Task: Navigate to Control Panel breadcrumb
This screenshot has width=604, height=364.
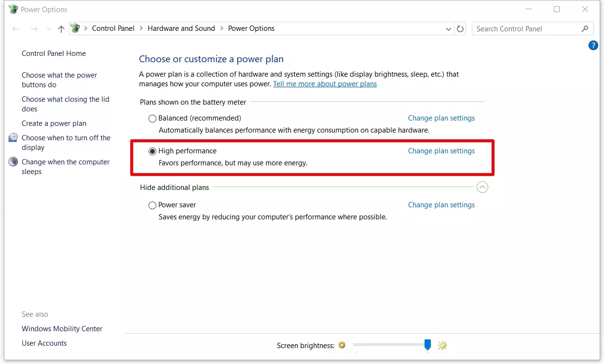Action: click(x=113, y=28)
